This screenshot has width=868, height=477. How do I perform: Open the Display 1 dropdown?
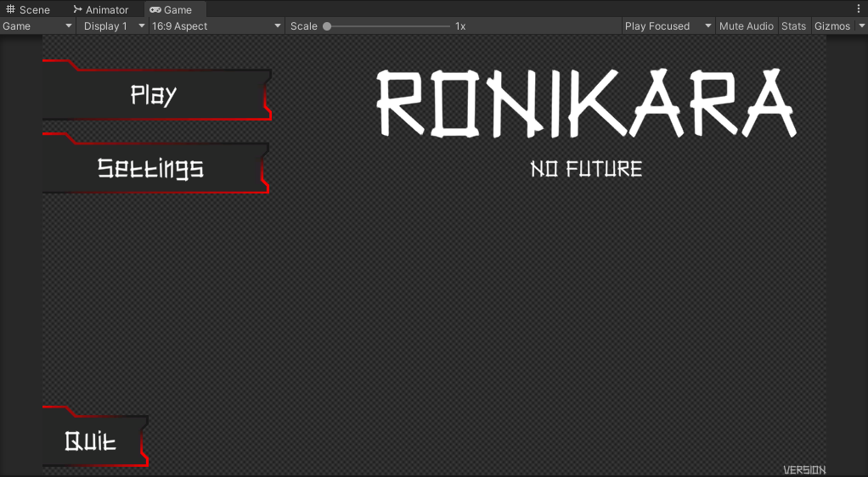tap(114, 26)
